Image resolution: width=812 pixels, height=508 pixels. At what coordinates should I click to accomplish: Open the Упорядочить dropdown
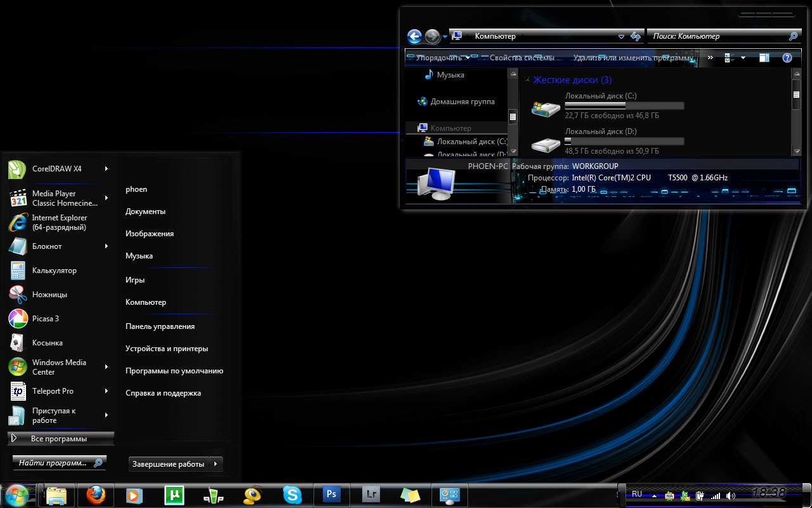click(443, 58)
